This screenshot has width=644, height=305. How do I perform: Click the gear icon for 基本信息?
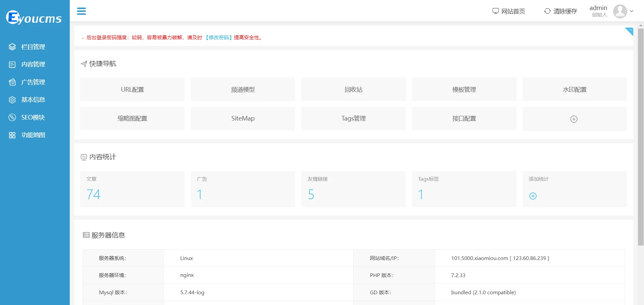coord(12,100)
